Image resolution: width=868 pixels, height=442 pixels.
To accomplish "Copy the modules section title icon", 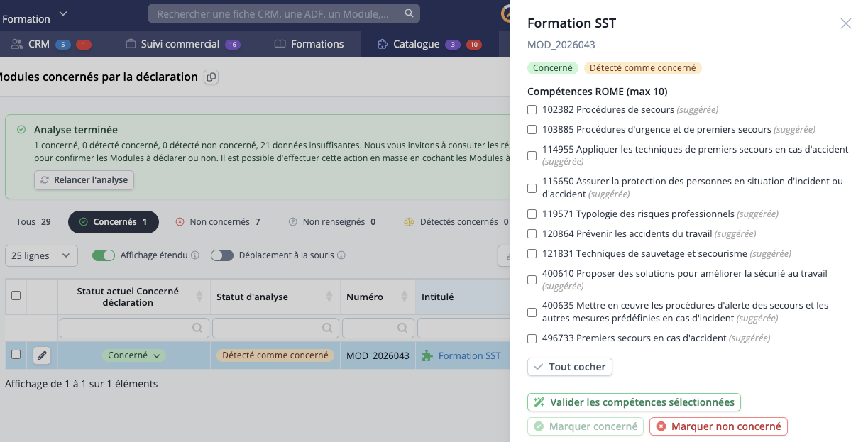I will coord(211,77).
